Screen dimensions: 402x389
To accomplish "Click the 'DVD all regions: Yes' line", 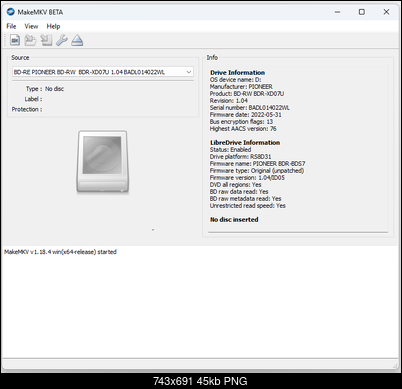I will point(235,185).
